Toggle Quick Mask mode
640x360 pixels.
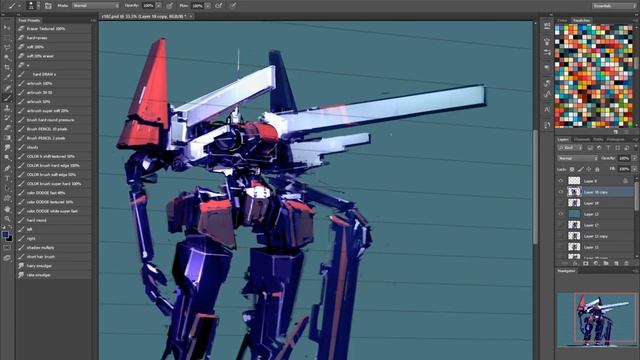tap(7, 248)
